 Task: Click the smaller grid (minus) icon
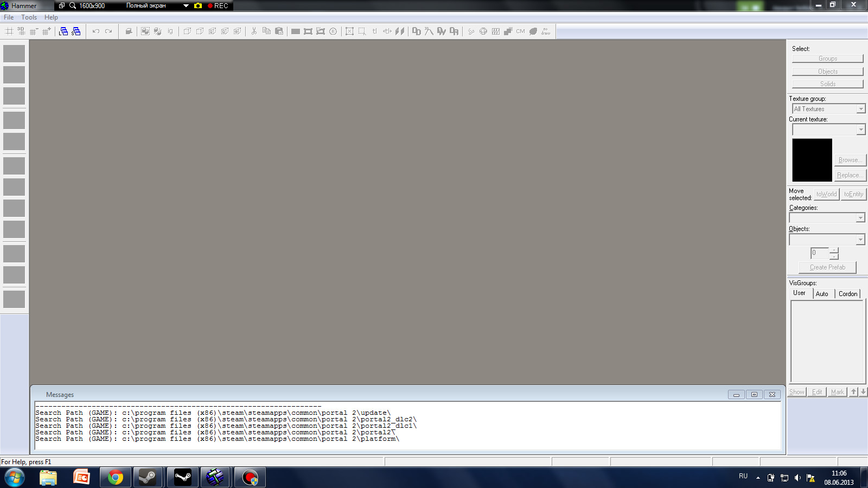[x=34, y=31]
